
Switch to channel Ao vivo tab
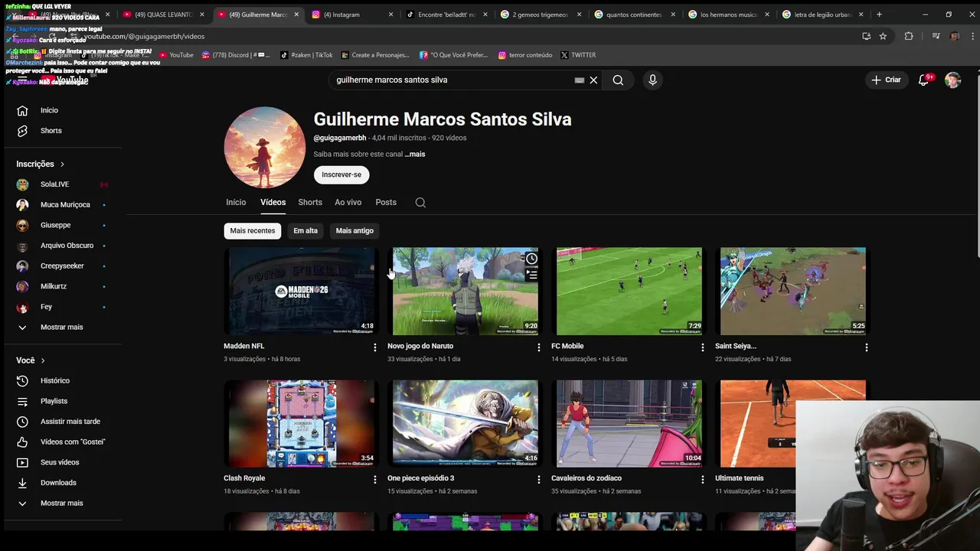(x=348, y=202)
